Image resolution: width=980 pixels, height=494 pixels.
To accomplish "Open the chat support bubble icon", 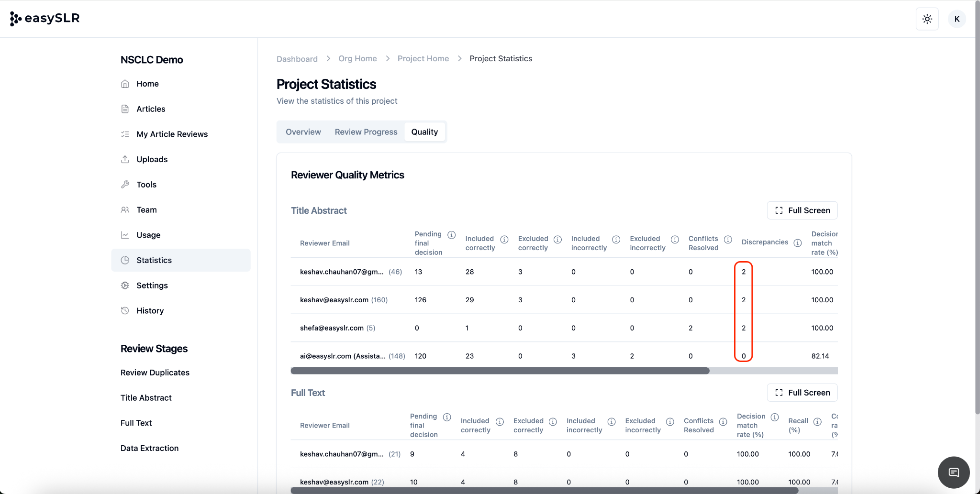I will click(x=953, y=472).
